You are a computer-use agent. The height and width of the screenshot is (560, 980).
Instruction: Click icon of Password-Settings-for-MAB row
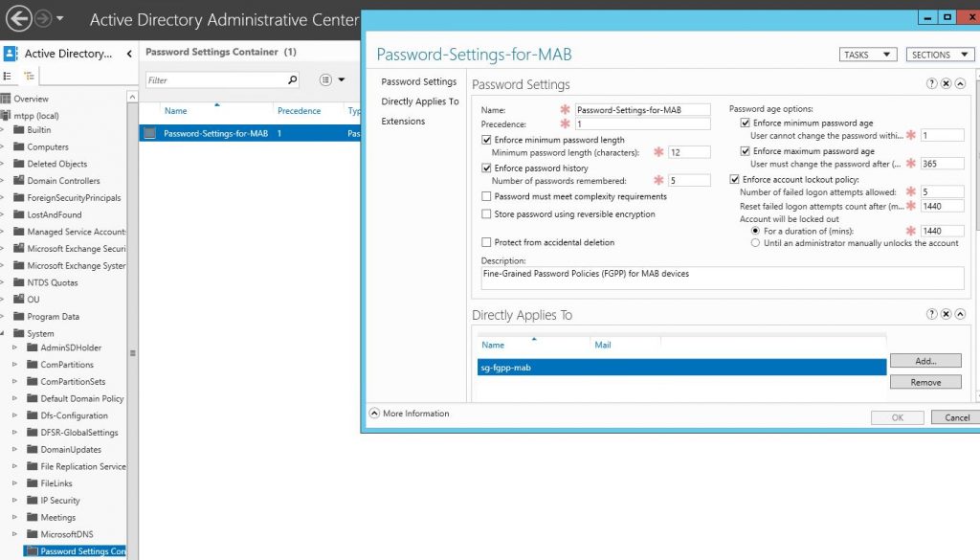click(149, 133)
